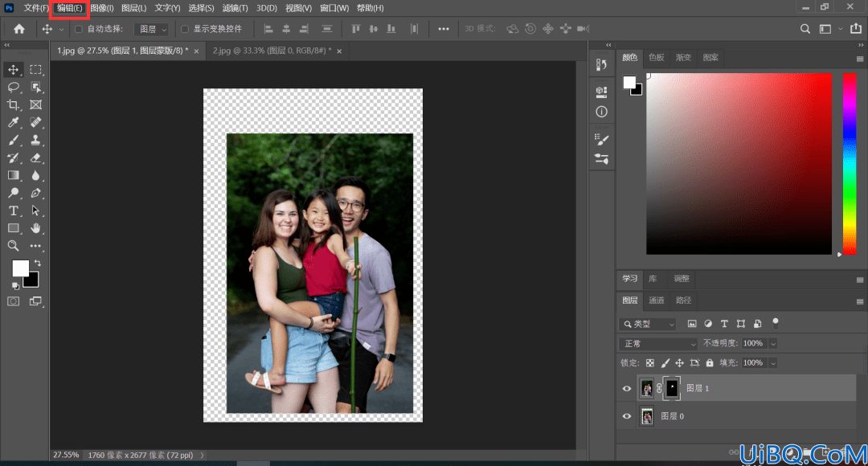Change screen mode icon in toolbox

pos(35,301)
